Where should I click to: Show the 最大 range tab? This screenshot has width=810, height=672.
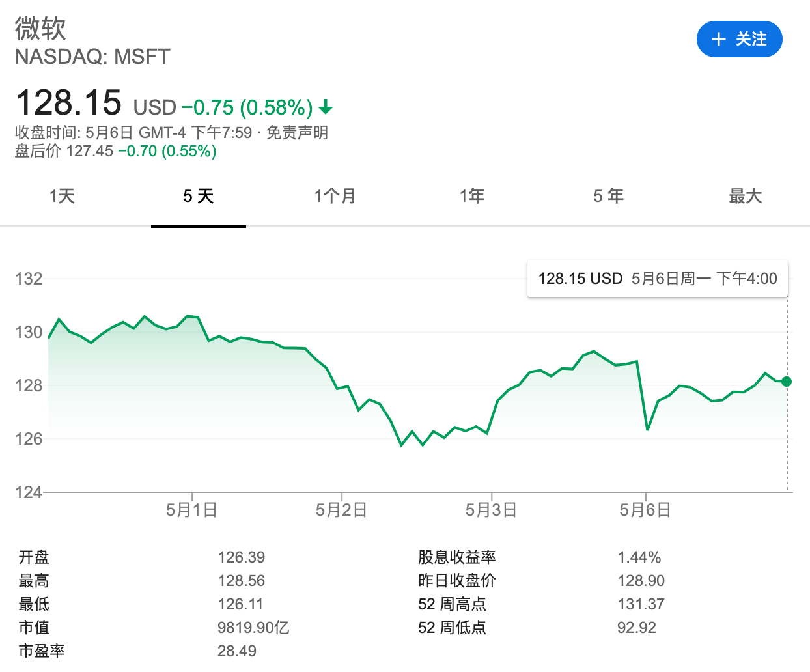coord(746,196)
